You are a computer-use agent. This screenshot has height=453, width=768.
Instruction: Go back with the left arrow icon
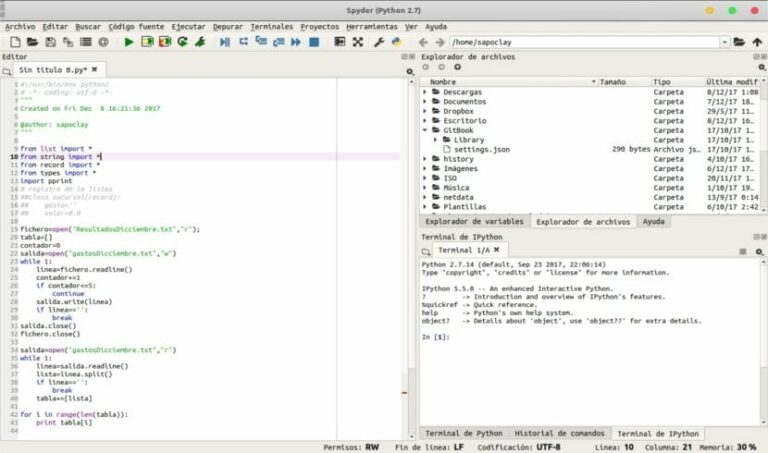coord(423,43)
